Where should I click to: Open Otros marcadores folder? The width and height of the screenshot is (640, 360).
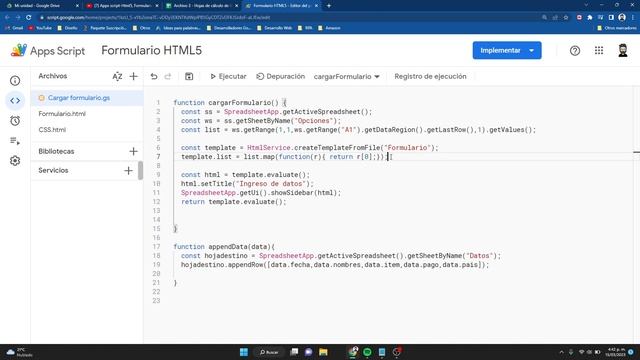click(x=616, y=28)
